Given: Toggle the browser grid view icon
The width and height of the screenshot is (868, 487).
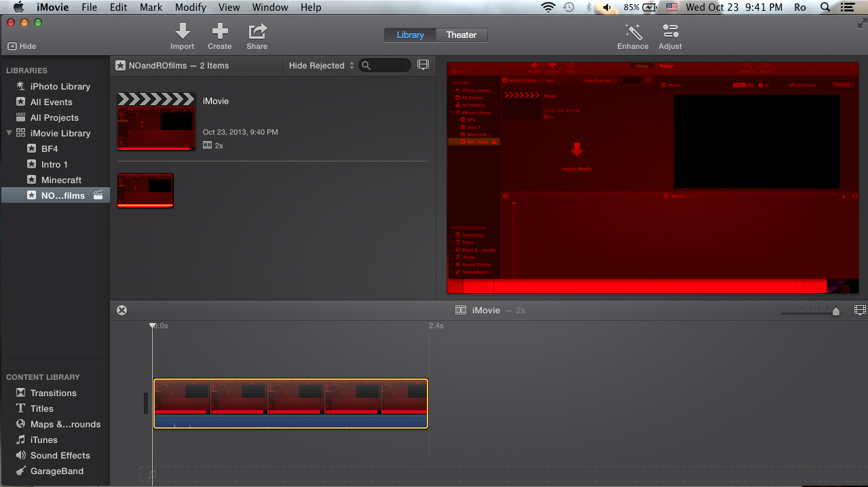Looking at the screenshot, I should point(423,64).
